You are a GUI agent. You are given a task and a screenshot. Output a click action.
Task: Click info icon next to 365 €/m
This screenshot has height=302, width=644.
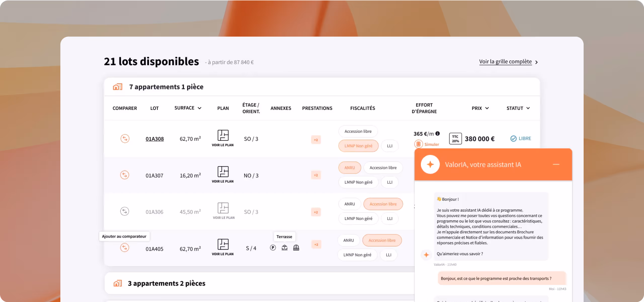(438, 134)
